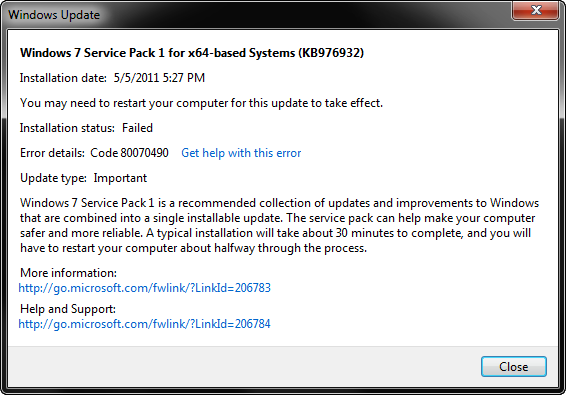
Task: Open the More information link ending 206783
Action: point(144,288)
